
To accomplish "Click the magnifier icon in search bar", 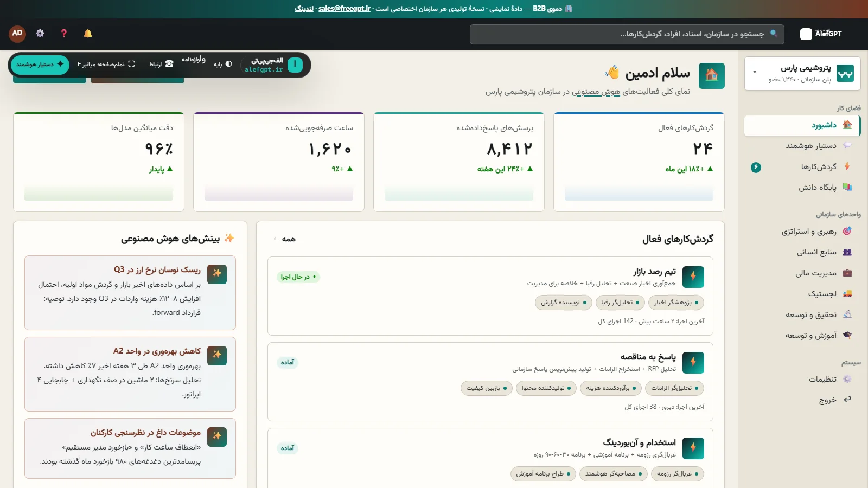I will [774, 34].
